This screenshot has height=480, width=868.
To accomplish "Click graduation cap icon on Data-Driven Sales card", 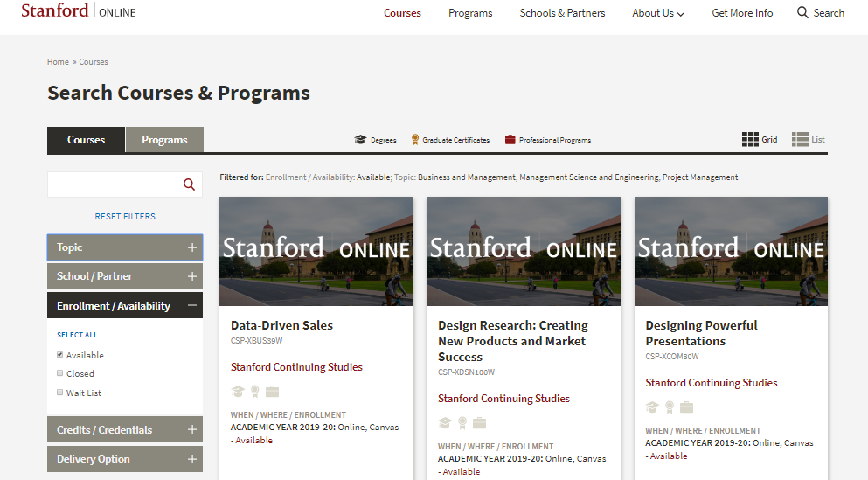I will (238, 392).
